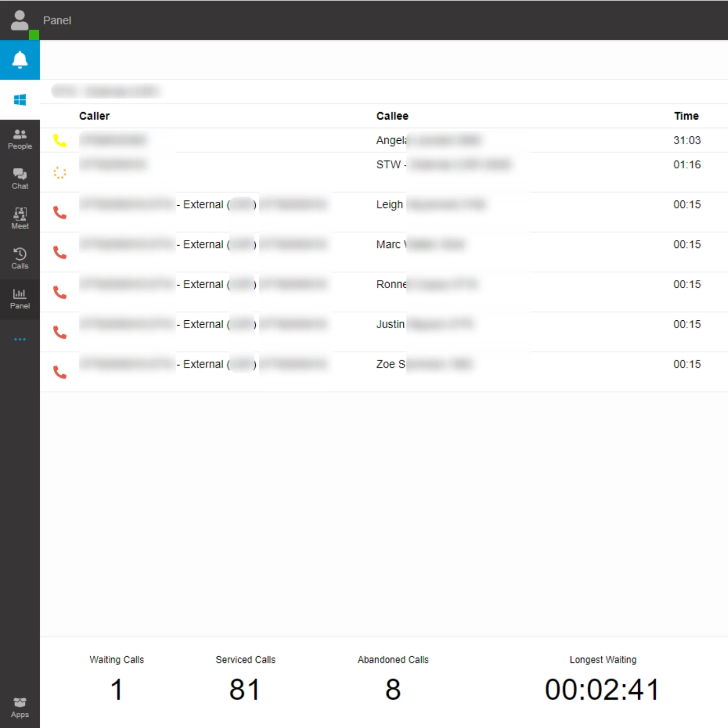Screen dimensions: 728x728
Task: Select the Panel sidebar icon
Action: pyautogui.click(x=19, y=297)
